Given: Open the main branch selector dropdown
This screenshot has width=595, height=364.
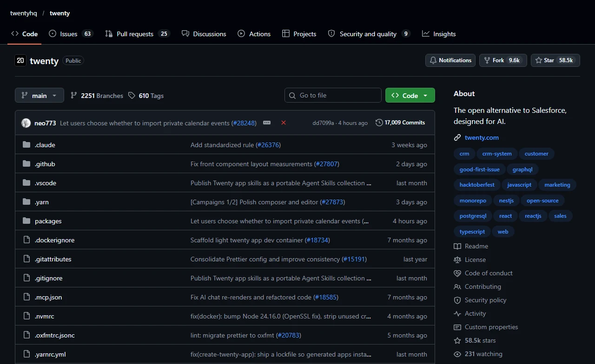Looking at the screenshot, I should (39, 95).
